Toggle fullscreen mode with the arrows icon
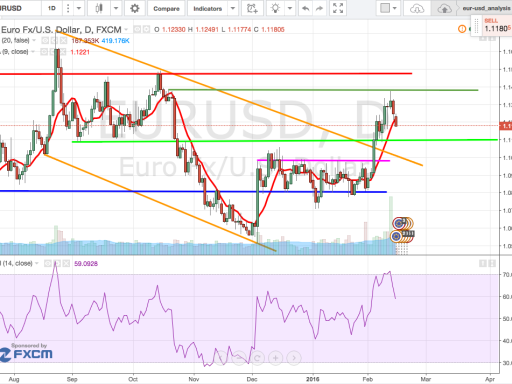Screen dimensions: 512x384 [338, 8]
